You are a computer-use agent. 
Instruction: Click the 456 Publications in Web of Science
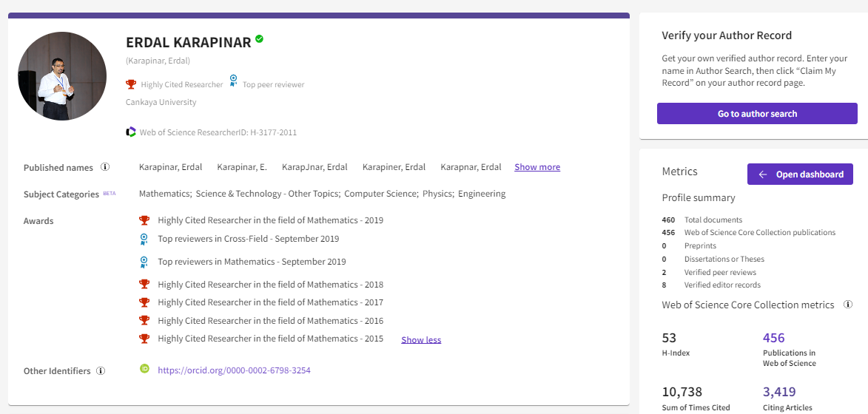(x=773, y=338)
